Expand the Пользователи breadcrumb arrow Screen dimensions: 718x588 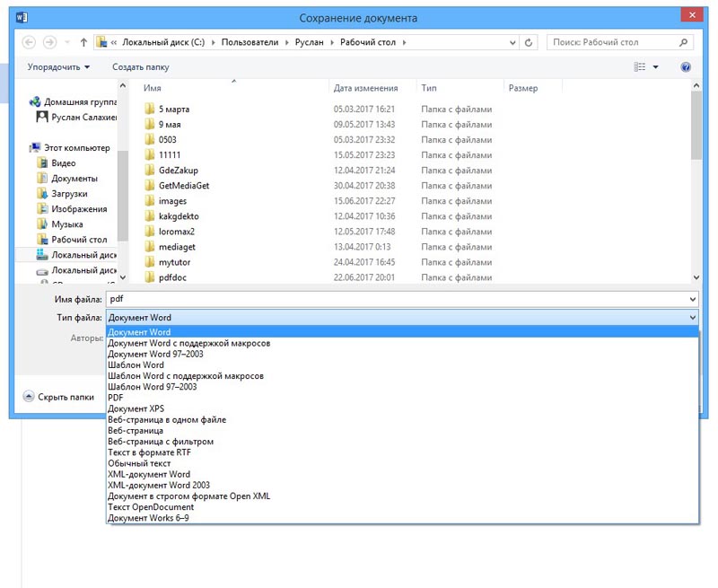286,42
